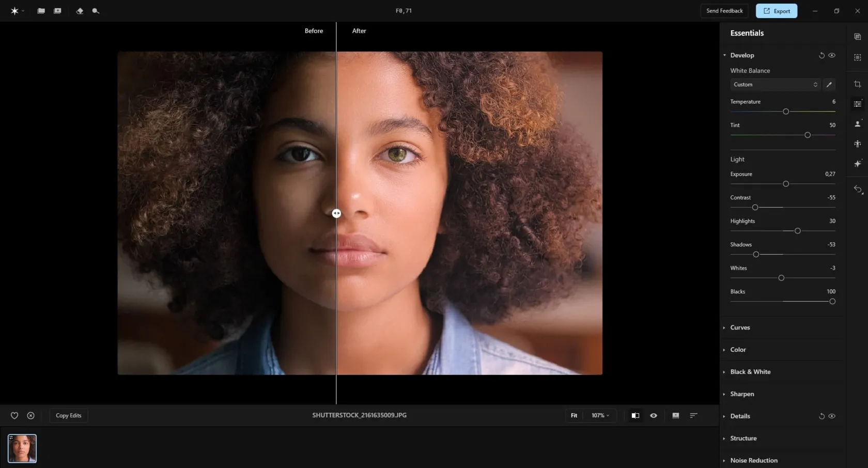Toggle Details panel visibility eye

pos(832,416)
